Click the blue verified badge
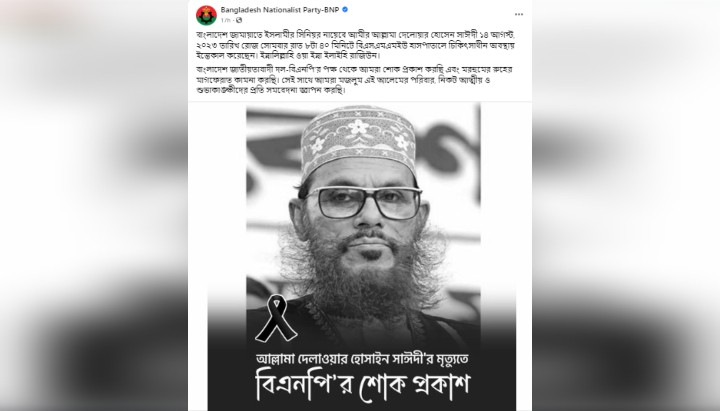Screen dimensions: 720x411 tap(345, 10)
